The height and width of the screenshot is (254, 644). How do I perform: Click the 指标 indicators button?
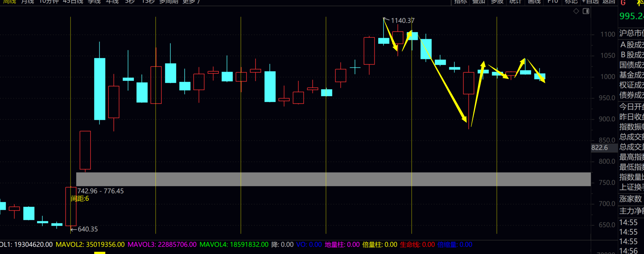coord(460,2)
